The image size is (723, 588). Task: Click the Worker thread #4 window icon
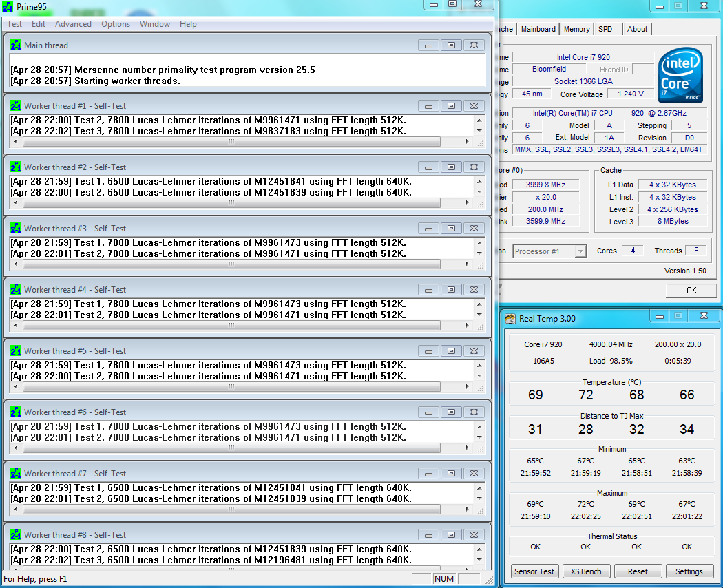pos(16,290)
